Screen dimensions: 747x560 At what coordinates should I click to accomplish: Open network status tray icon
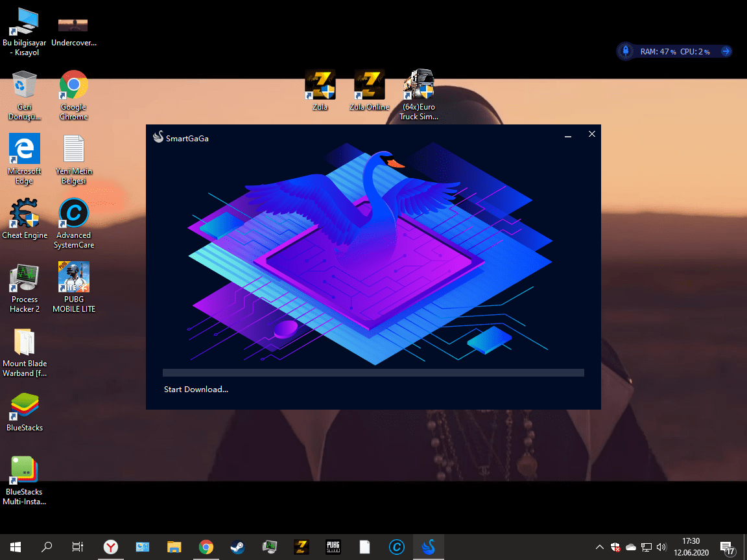click(646, 547)
